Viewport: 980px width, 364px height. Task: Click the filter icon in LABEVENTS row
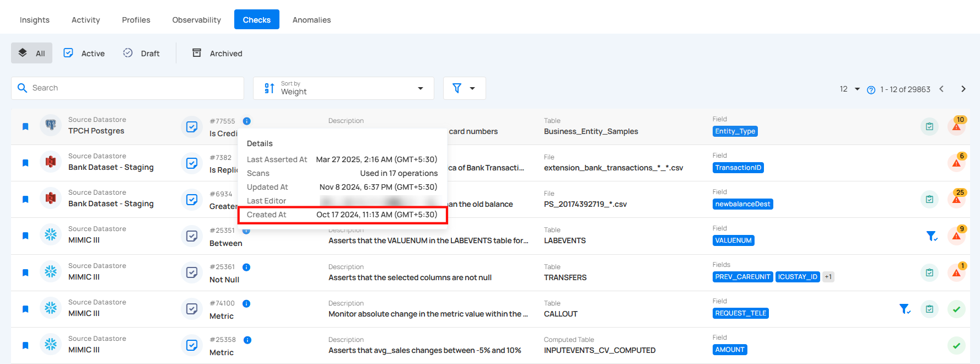(x=932, y=236)
